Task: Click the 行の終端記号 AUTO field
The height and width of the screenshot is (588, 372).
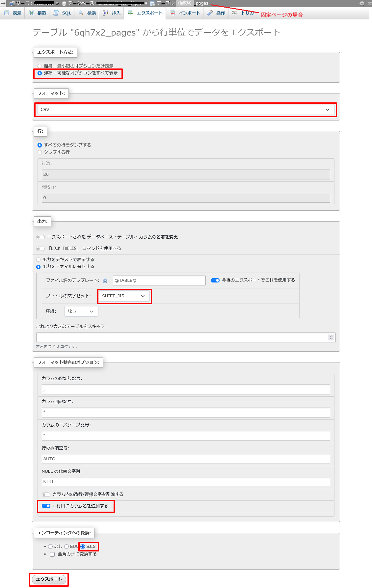Action: pyautogui.click(x=186, y=459)
